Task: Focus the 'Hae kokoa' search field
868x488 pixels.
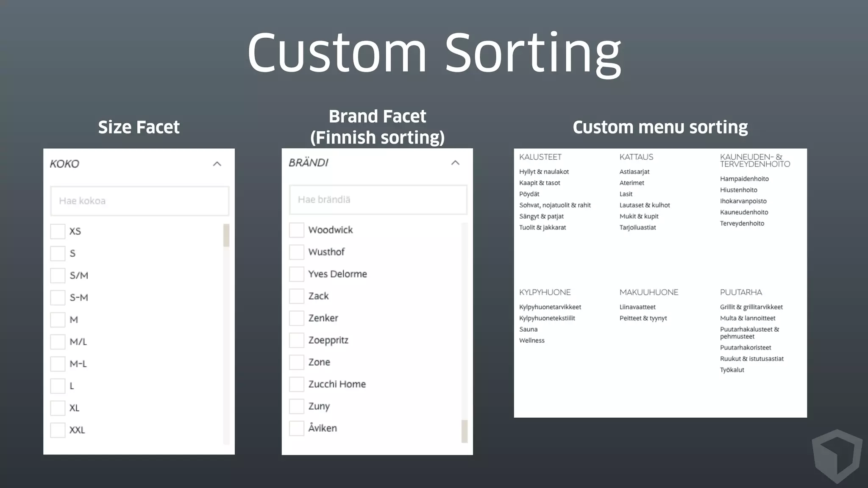Action: (x=140, y=201)
